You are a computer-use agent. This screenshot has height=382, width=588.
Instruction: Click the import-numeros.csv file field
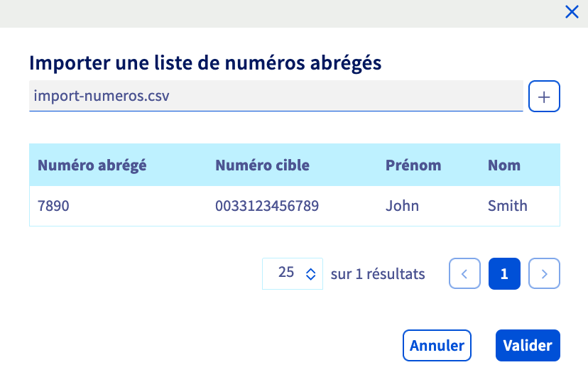276,96
